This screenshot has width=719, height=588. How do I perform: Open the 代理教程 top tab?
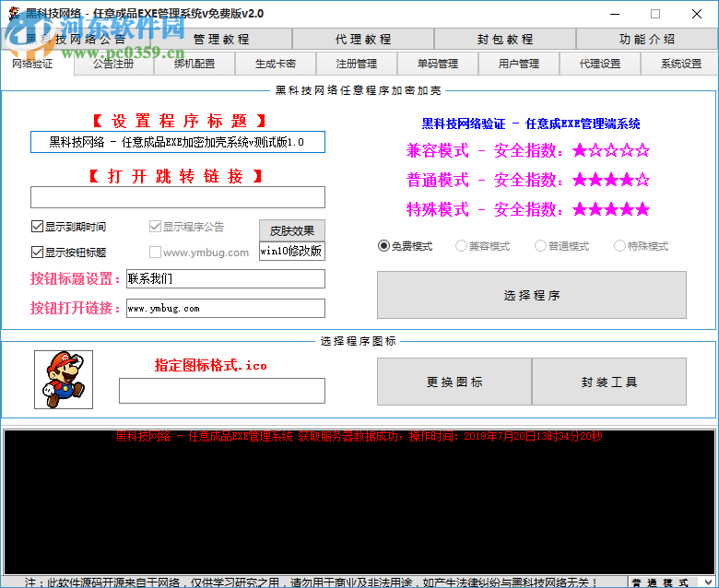363,39
